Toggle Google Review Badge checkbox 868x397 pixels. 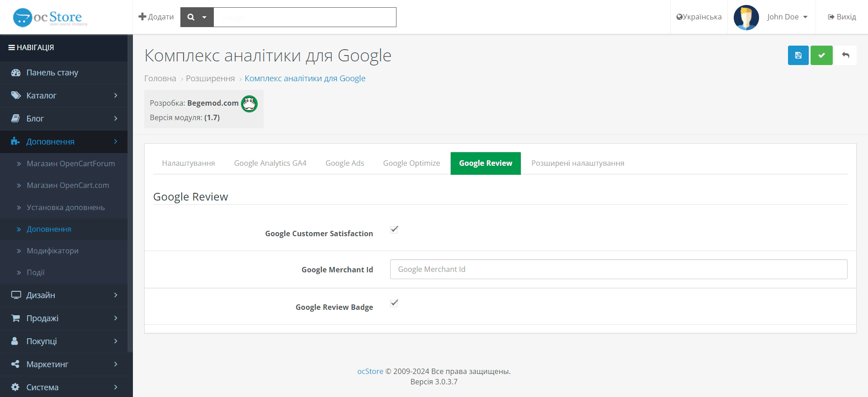coord(394,303)
